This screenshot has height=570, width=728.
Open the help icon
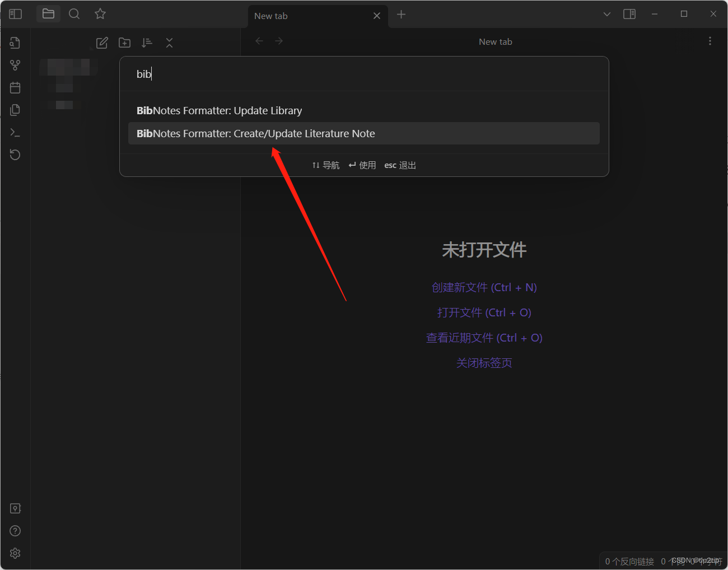15,531
